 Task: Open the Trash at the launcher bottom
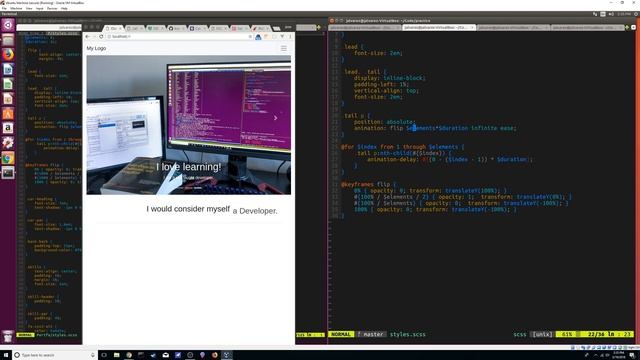coord(8,336)
